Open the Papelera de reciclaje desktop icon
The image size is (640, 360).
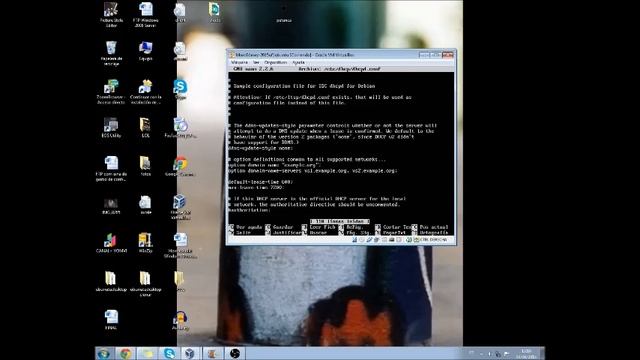pyautogui.click(x=111, y=53)
